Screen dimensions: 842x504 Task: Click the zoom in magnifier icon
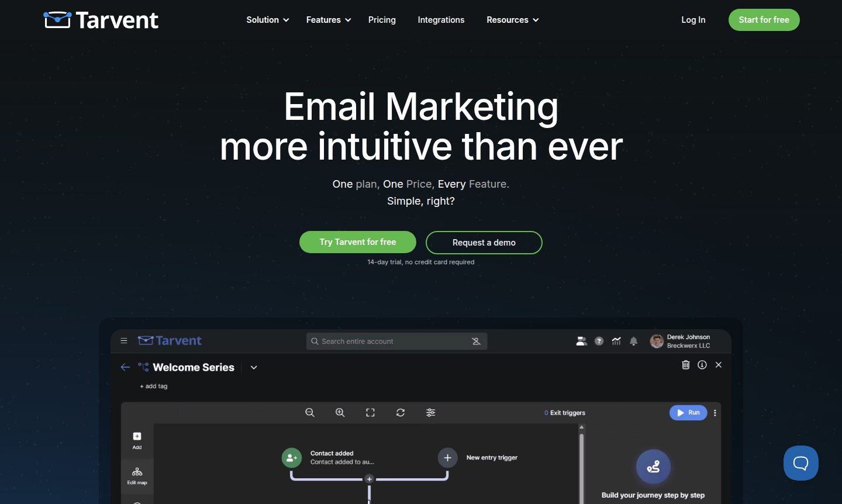(x=340, y=413)
